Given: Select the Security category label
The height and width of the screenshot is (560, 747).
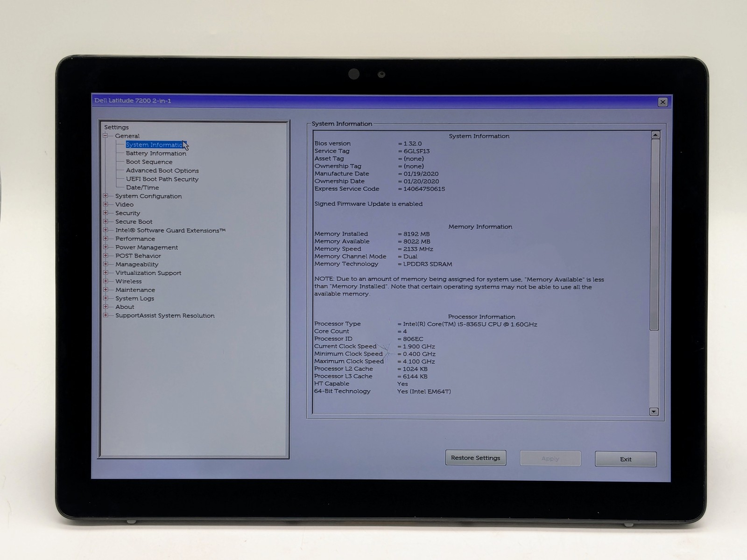Looking at the screenshot, I should [127, 213].
